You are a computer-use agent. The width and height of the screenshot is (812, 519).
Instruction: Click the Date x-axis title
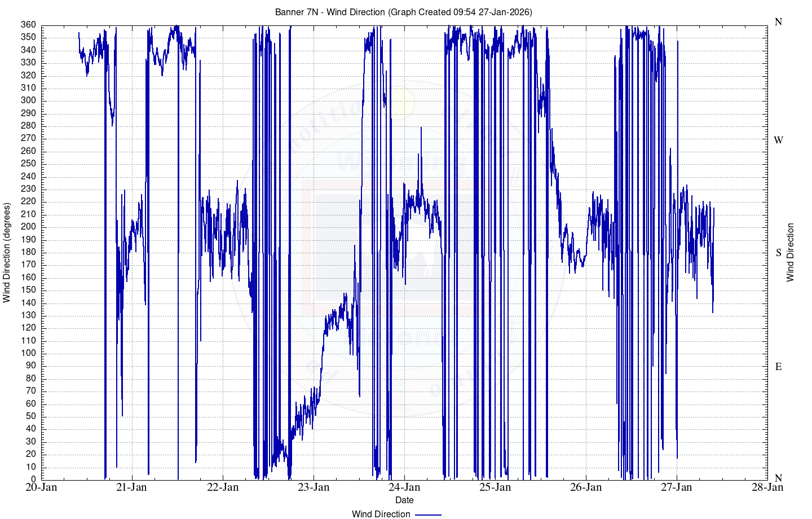pos(404,500)
